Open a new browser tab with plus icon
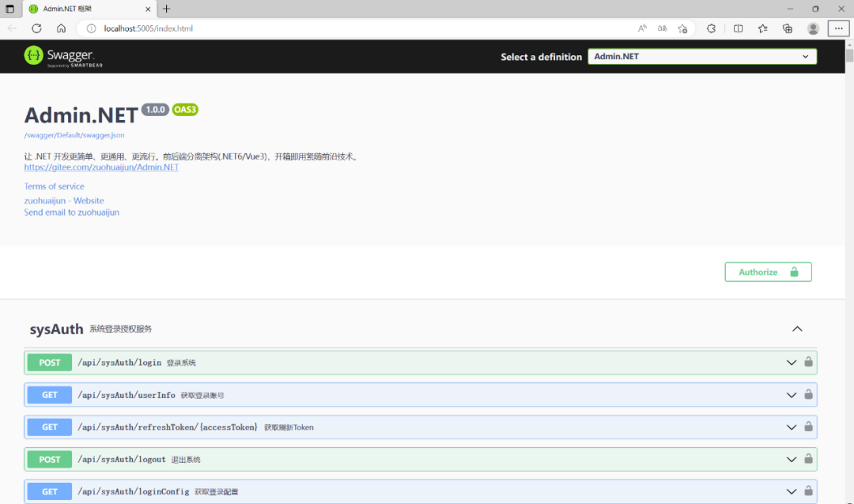Image resolution: width=854 pixels, height=504 pixels. [167, 9]
